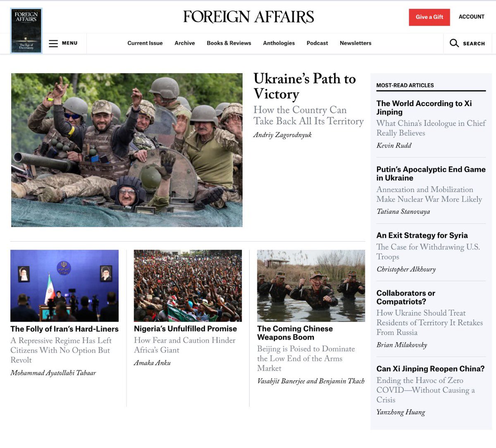The image size is (496, 448).
Task: Go to Anthologies section
Action: pyautogui.click(x=279, y=43)
